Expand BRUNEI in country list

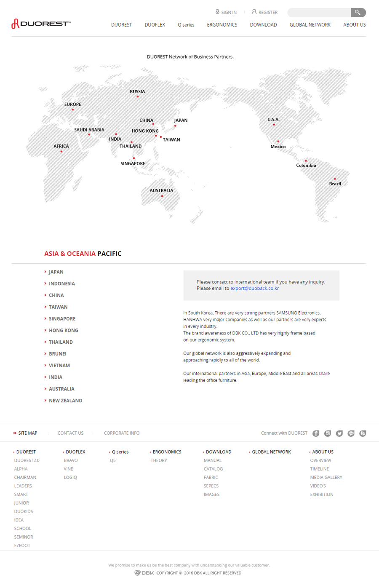point(57,354)
